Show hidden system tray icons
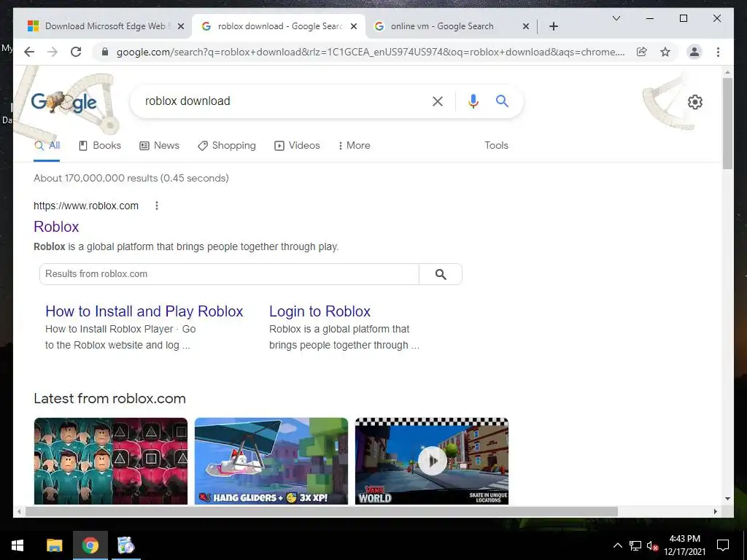Image resolution: width=747 pixels, height=560 pixels. (x=617, y=545)
